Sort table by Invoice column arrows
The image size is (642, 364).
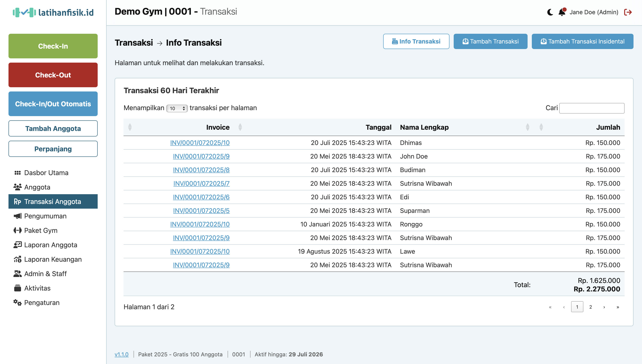click(x=130, y=127)
